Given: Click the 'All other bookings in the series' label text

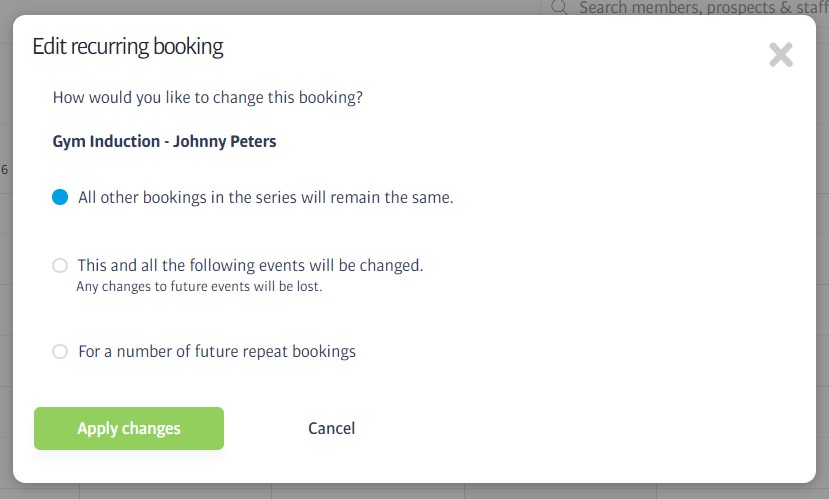Looking at the screenshot, I should (266, 198).
